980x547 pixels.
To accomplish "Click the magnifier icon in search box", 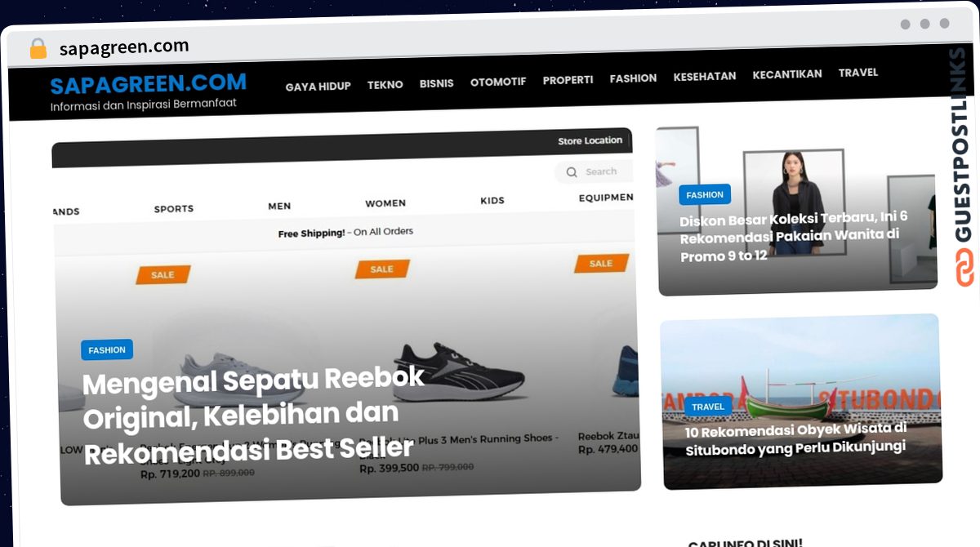I will tap(571, 172).
